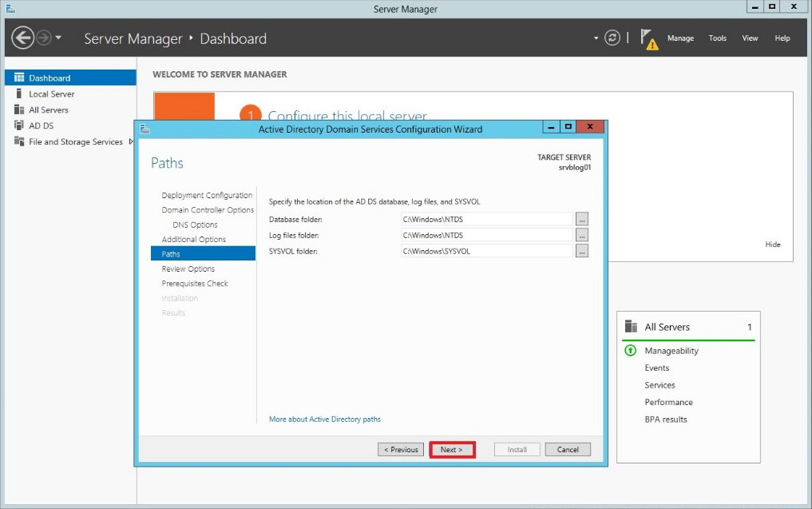This screenshot has height=509, width=812.
Task: Browse for the Log files folder location
Action: coord(582,235)
